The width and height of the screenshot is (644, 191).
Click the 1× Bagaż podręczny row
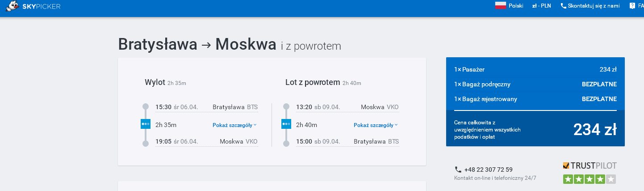pos(535,84)
